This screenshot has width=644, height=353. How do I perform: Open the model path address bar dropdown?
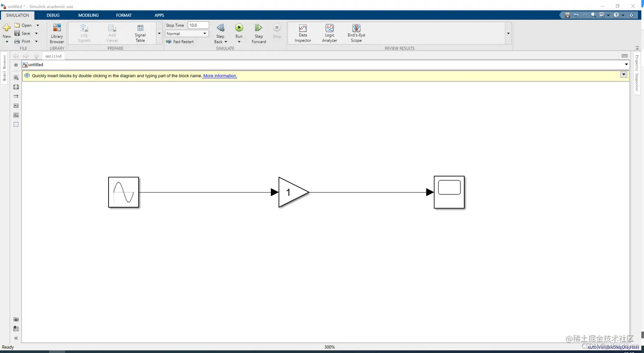626,65
